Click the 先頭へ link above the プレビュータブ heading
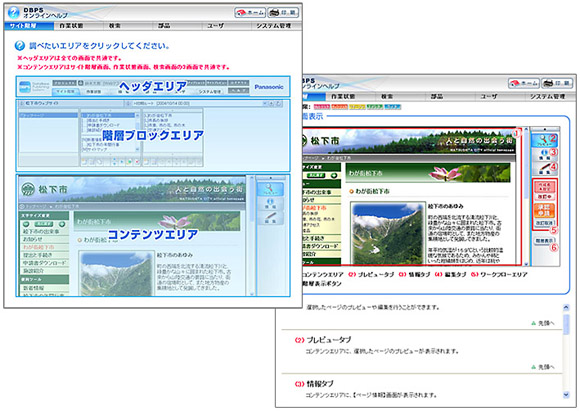Screen dimensions: 580x411 pyautogui.click(x=543, y=323)
